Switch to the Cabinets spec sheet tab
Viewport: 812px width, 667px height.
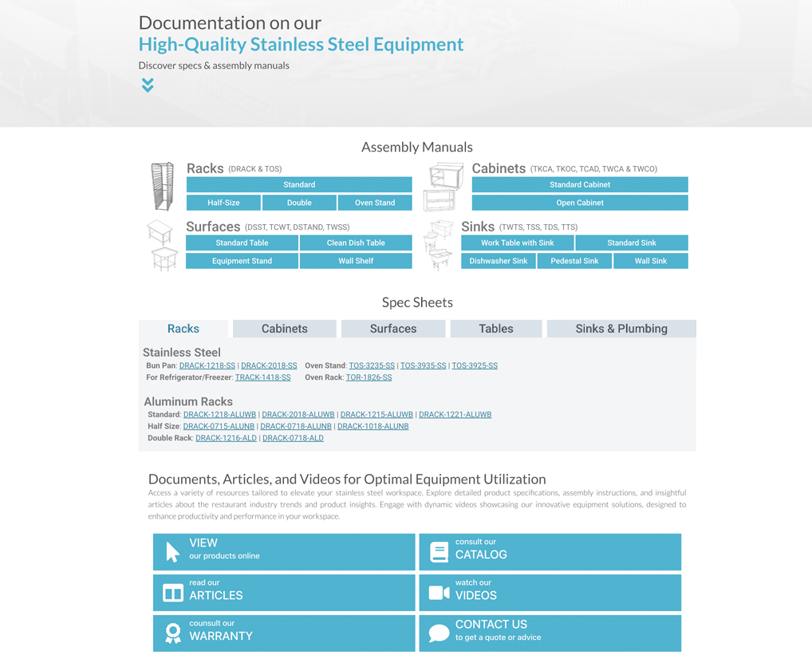click(284, 329)
